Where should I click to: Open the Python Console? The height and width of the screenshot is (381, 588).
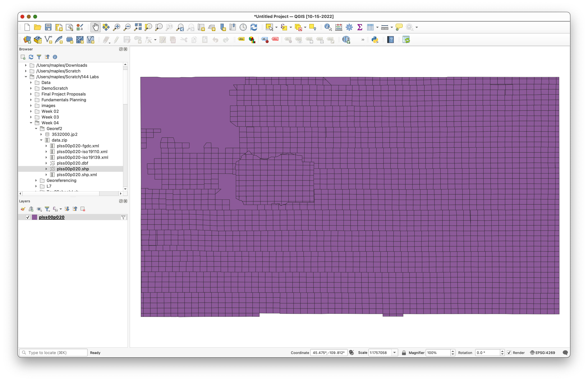(x=375, y=40)
